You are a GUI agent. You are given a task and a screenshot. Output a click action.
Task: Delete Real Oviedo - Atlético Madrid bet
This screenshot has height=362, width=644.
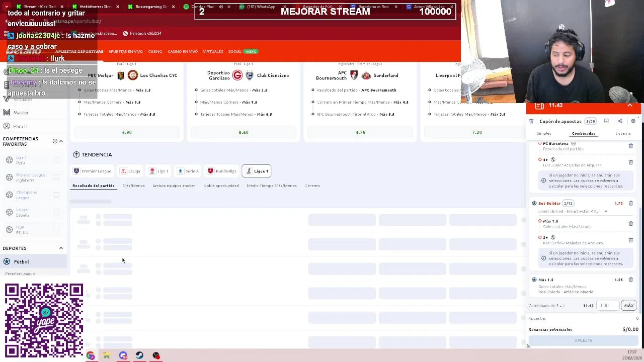tap(630, 280)
